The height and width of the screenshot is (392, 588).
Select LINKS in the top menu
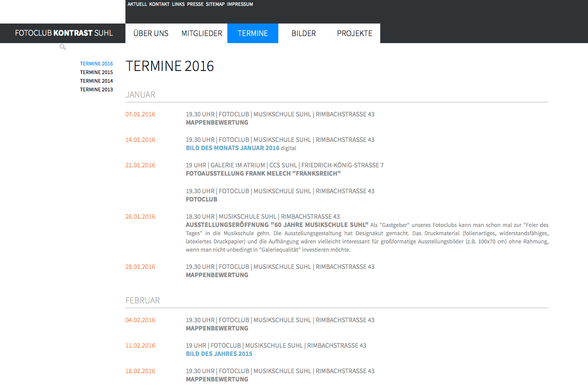pos(178,4)
